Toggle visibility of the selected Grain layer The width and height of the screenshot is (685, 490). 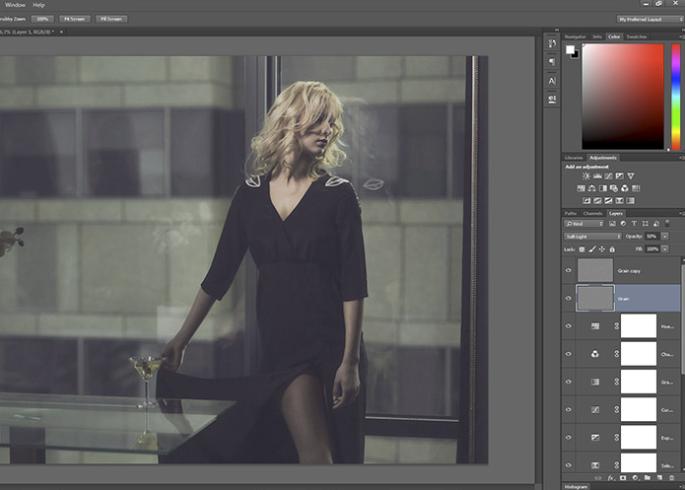point(569,298)
